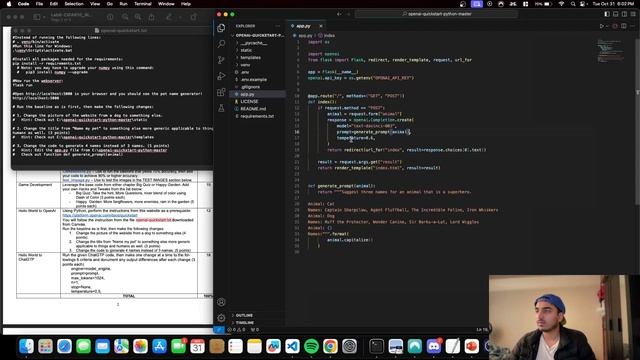The height and width of the screenshot is (360, 640).
Task: Open the Explorer view in activity bar
Action: (x=221, y=28)
